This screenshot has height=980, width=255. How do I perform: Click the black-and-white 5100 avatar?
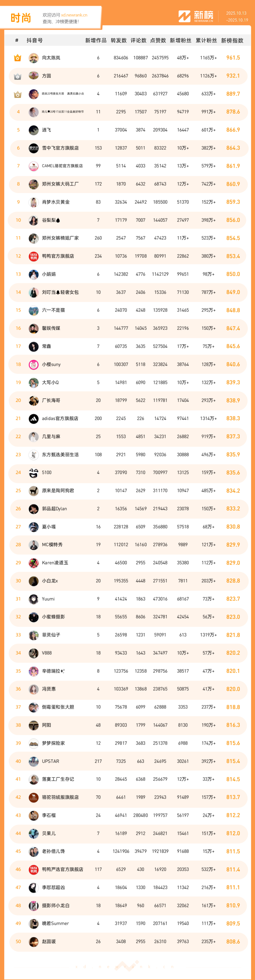[34, 473]
